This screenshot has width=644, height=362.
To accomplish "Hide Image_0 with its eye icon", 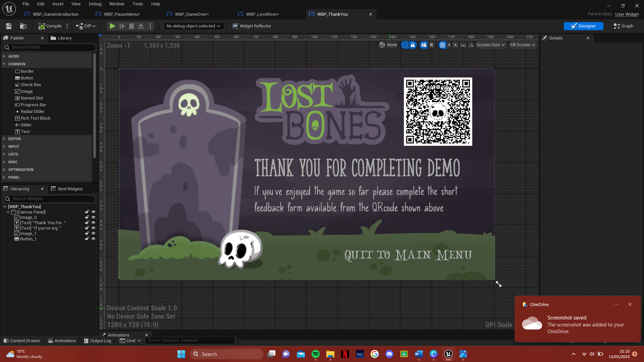I will click(93, 217).
